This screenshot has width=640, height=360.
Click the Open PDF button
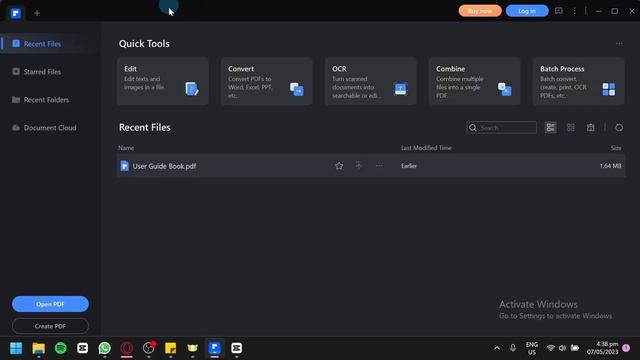coord(50,304)
